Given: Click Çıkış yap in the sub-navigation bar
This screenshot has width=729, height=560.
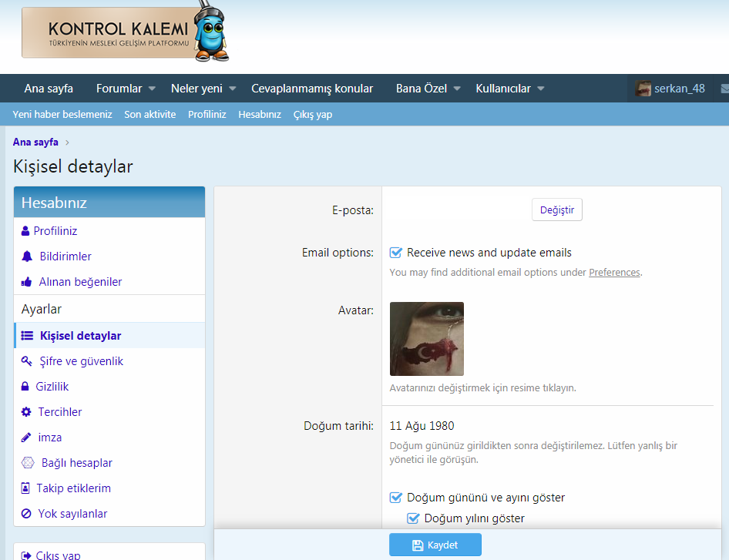Looking at the screenshot, I should tap(313, 115).
